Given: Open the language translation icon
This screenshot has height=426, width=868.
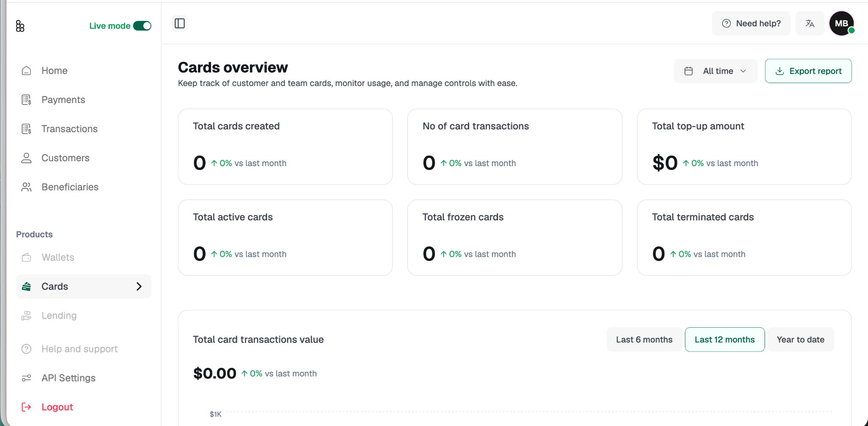Looking at the screenshot, I should click(x=810, y=23).
